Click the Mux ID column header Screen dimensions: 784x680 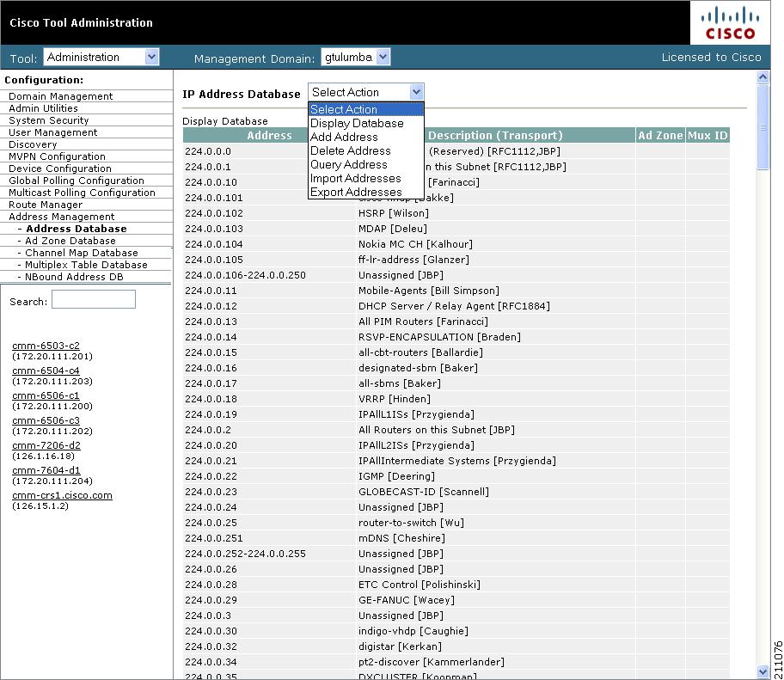tap(707, 136)
